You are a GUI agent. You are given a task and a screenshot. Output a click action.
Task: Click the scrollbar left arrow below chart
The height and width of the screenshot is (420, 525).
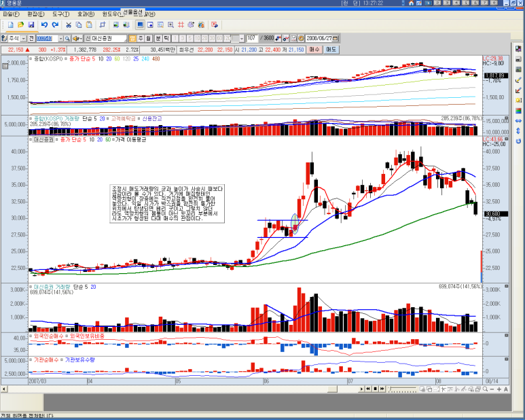coord(3,389)
